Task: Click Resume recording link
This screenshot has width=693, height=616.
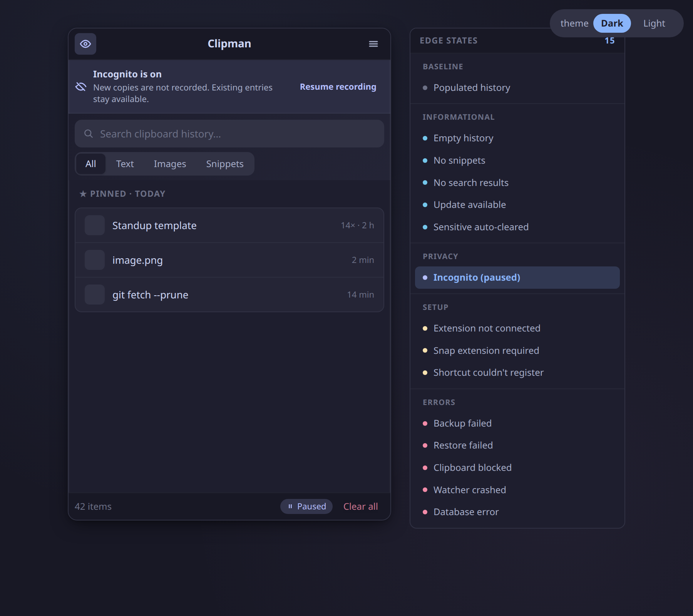Action: pos(338,87)
